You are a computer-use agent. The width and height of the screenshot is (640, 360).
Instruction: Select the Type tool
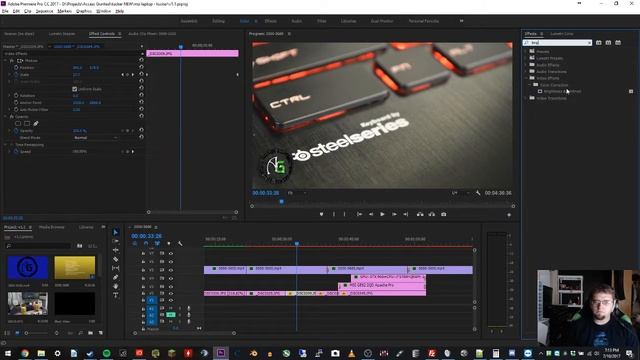(x=116, y=295)
